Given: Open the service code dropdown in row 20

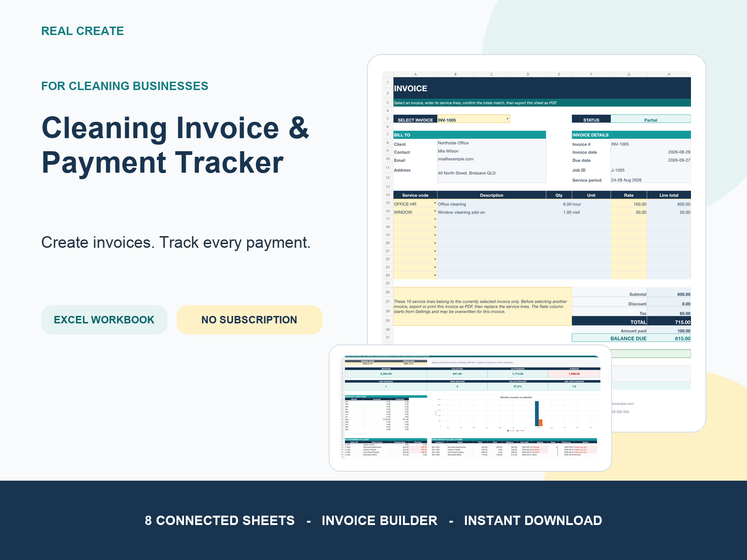Looking at the screenshot, I should 435,243.
